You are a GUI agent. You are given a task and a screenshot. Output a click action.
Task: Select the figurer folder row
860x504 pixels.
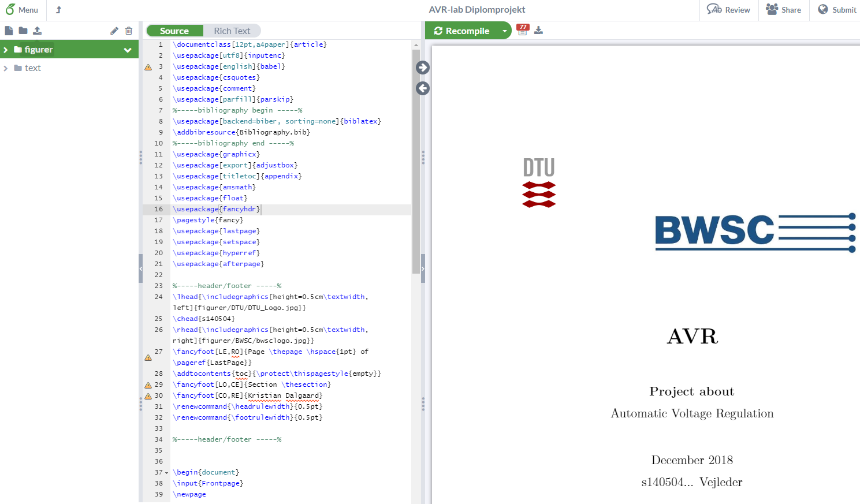69,50
